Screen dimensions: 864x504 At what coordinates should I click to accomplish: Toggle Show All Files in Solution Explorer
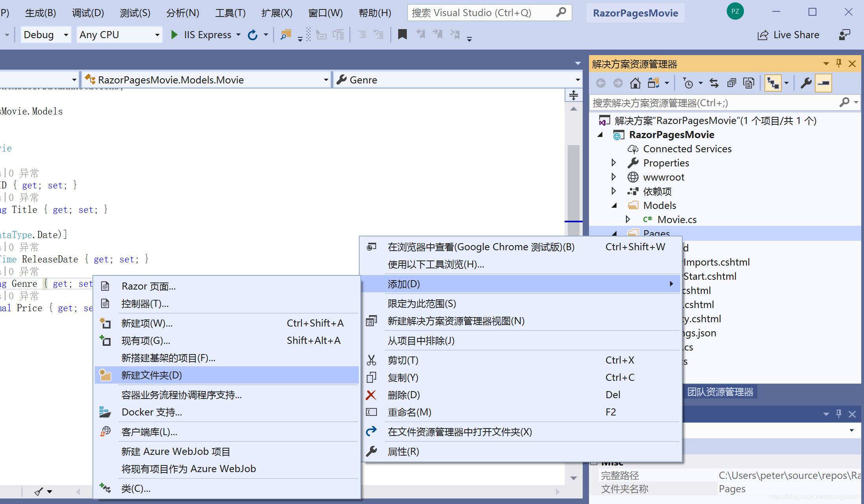tap(749, 83)
